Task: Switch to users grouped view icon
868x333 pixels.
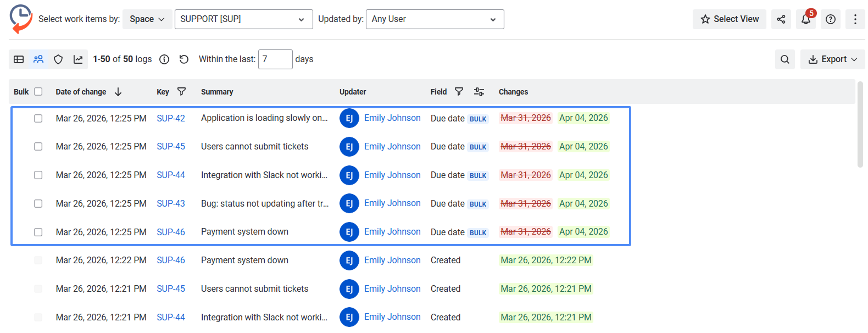Action: (38, 59)
